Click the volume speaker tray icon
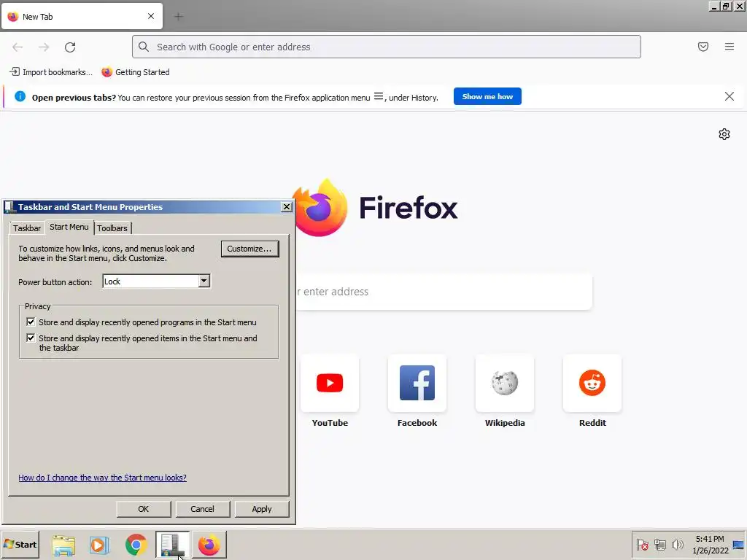Image resolution: width=747 pixels, height=560 pixels. coord(677,544)
